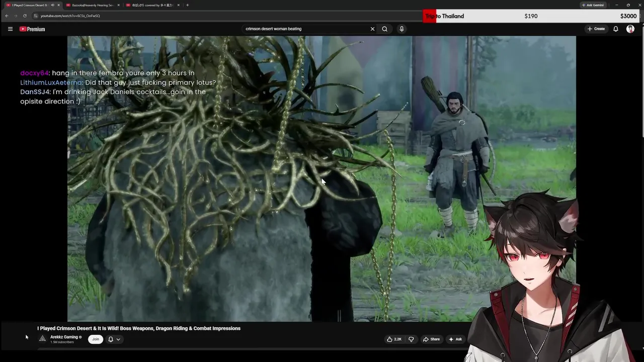Join the Arekkz Gaming channel

pyautogui.click(x=96, y=339)
